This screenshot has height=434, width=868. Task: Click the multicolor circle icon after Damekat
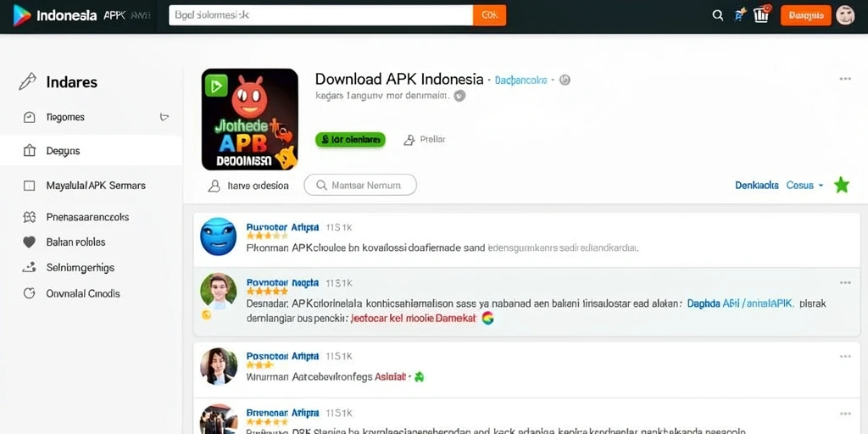coord(487,318)
